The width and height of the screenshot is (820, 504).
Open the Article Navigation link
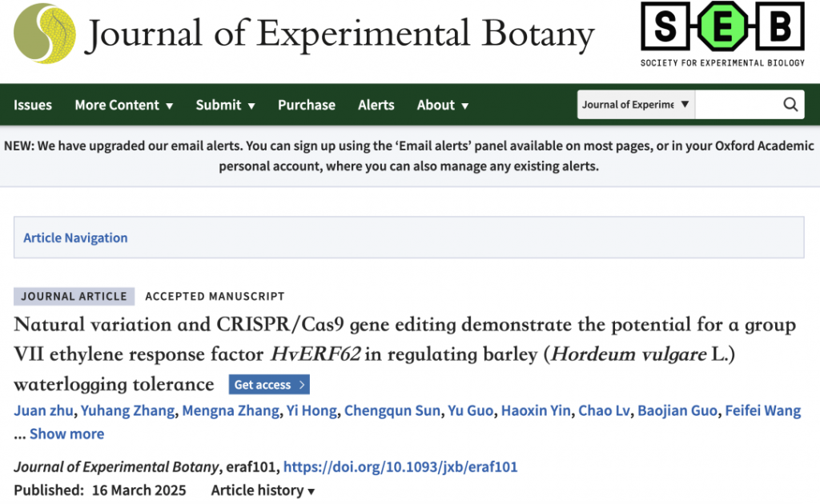[x=75, y=238]
